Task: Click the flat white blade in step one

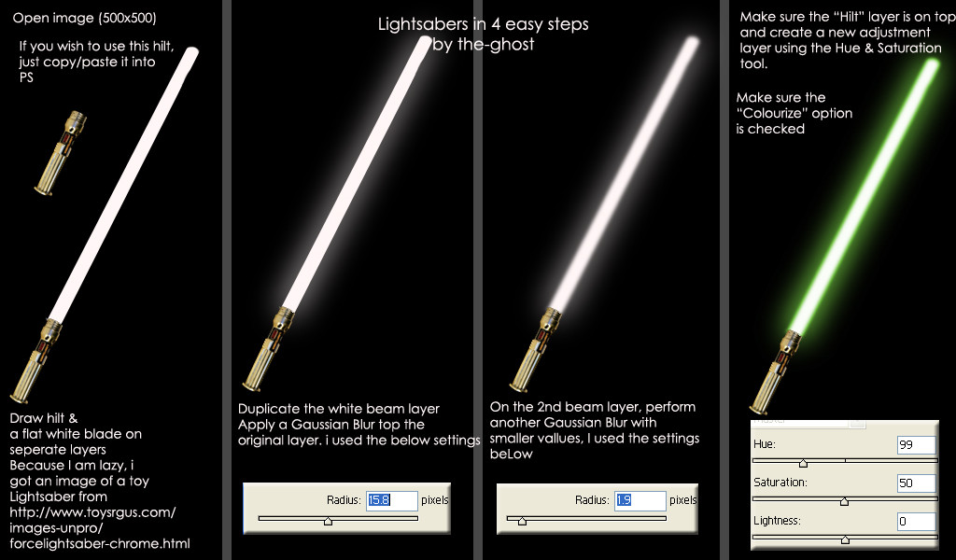Action: [124, 185]
